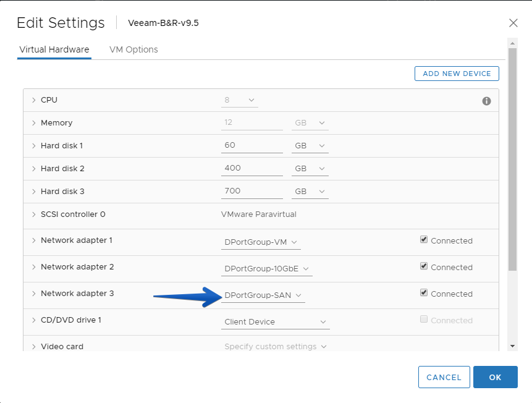The height and width of the screenshot is (403, 532).
Task: Click the Memory size field 12
Action: coord(251,122)
